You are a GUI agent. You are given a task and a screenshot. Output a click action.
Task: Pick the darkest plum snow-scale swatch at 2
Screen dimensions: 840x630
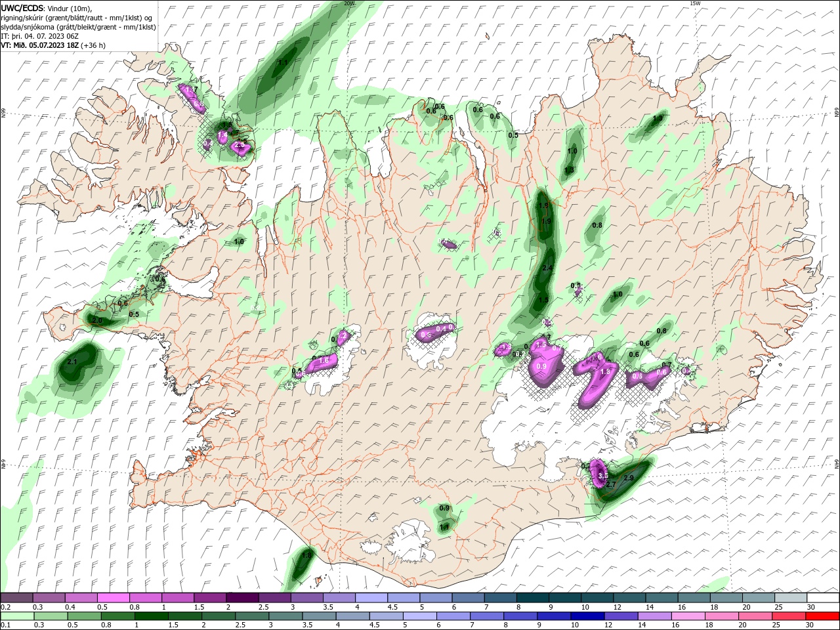[x=242, y=598]
